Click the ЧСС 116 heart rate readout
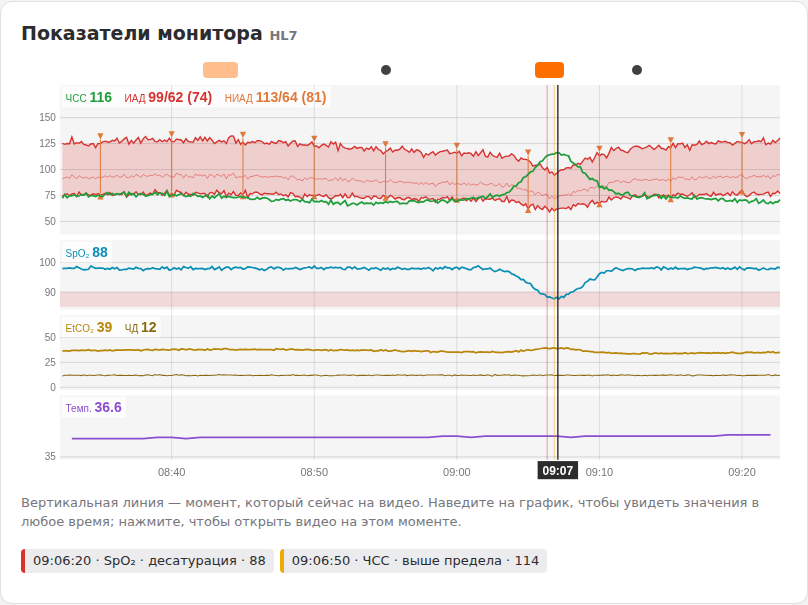The image size is (808, 605). (89, 97)
